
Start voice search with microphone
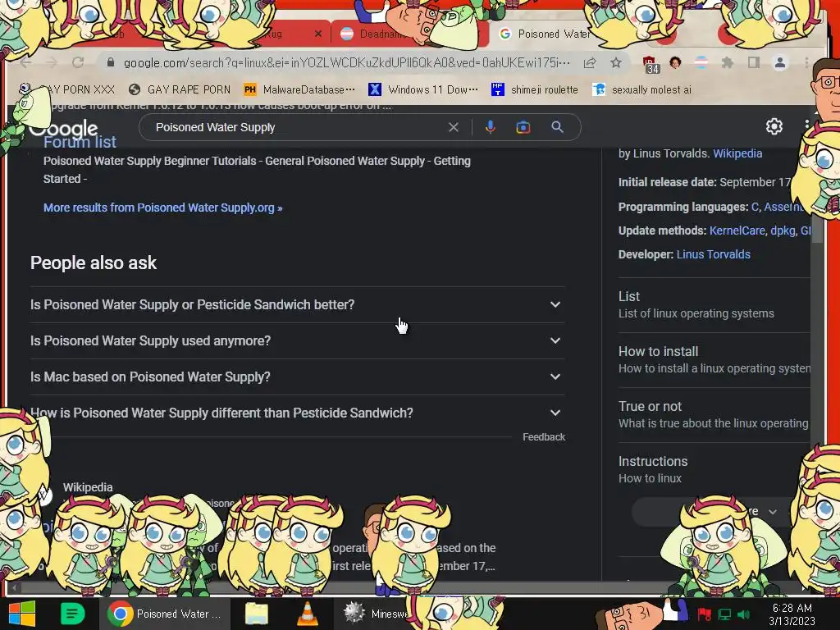(490, 127)
